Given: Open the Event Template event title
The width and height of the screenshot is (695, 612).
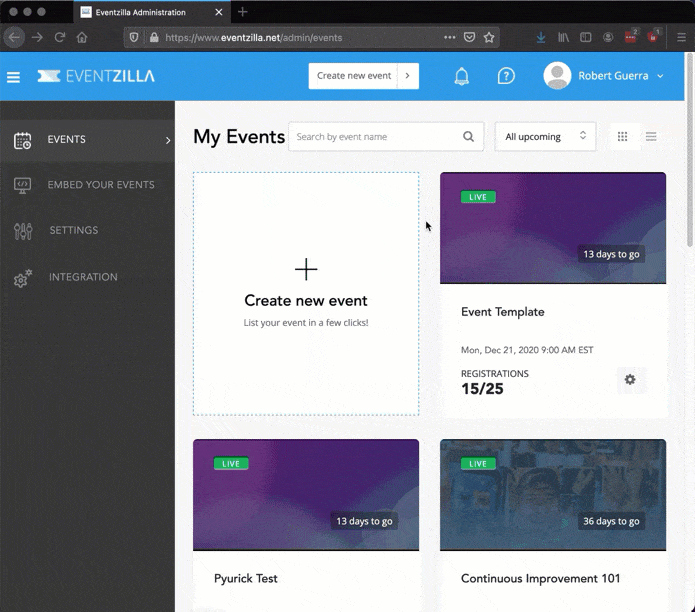Looking at the screenshot, I should pos(503,312).
